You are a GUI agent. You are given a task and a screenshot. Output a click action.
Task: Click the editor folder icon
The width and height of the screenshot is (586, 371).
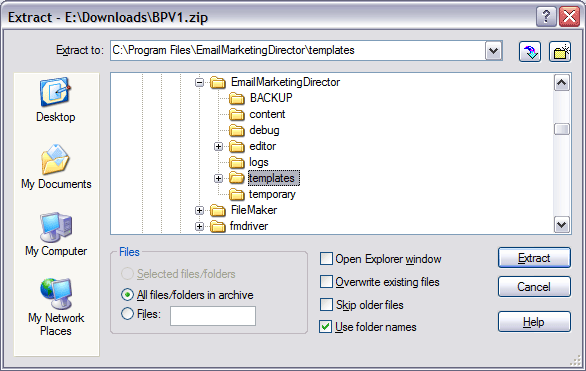(237, 146)
